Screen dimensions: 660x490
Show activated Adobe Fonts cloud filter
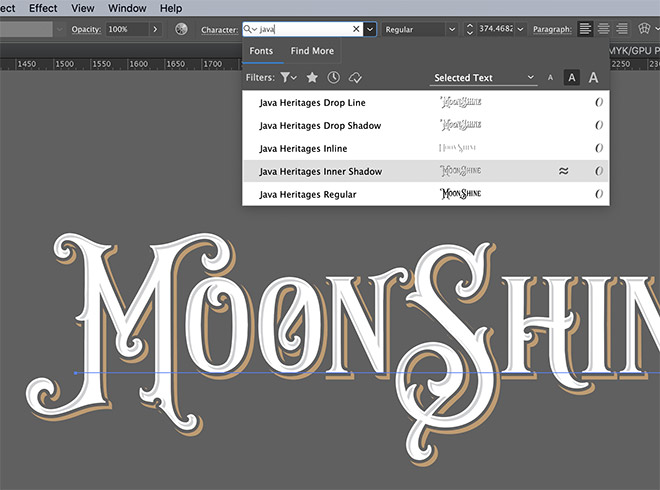354,77
